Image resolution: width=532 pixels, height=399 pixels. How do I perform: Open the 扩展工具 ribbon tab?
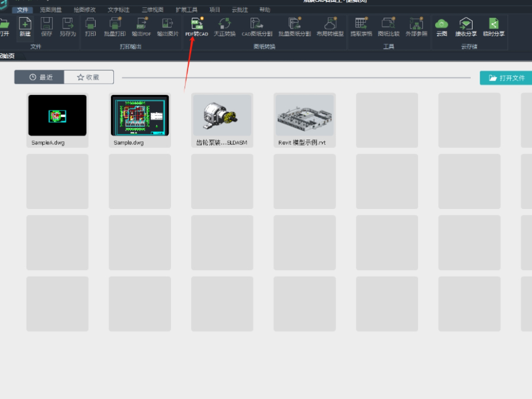[186, 10]
